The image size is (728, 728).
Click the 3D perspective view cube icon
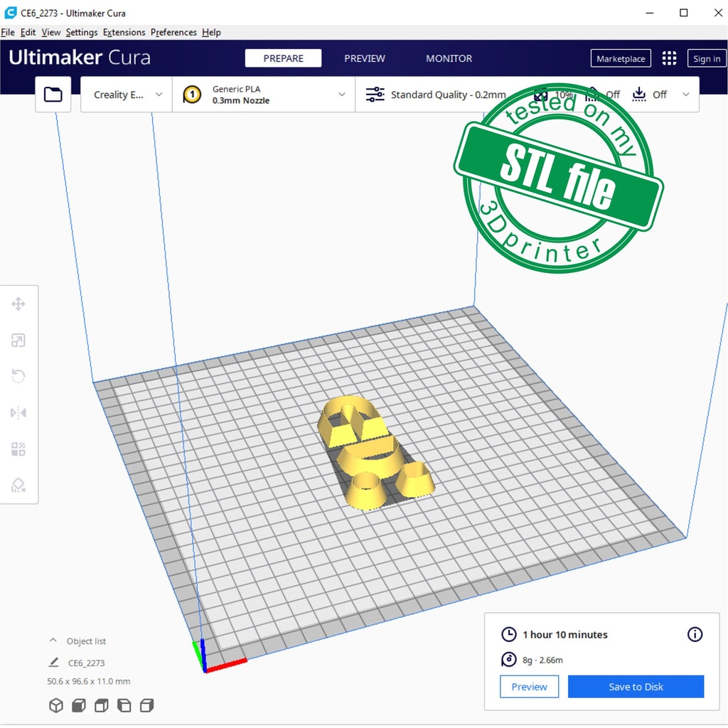click(x=56, y=705)
